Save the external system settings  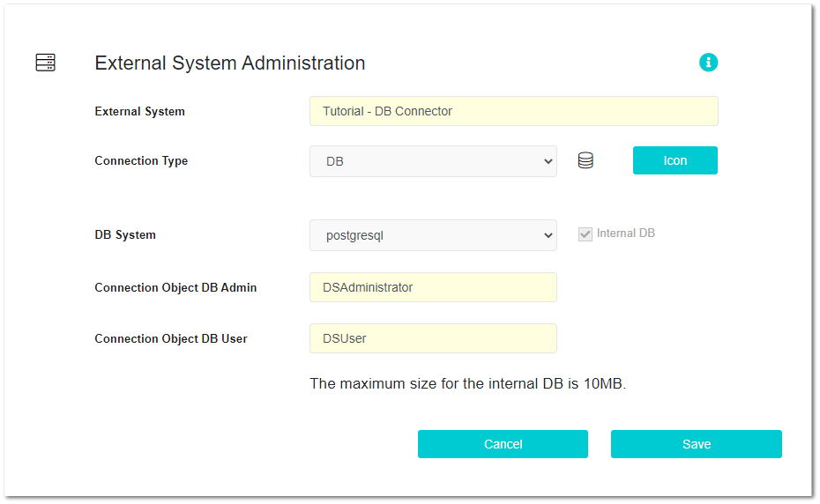point(696,444)
